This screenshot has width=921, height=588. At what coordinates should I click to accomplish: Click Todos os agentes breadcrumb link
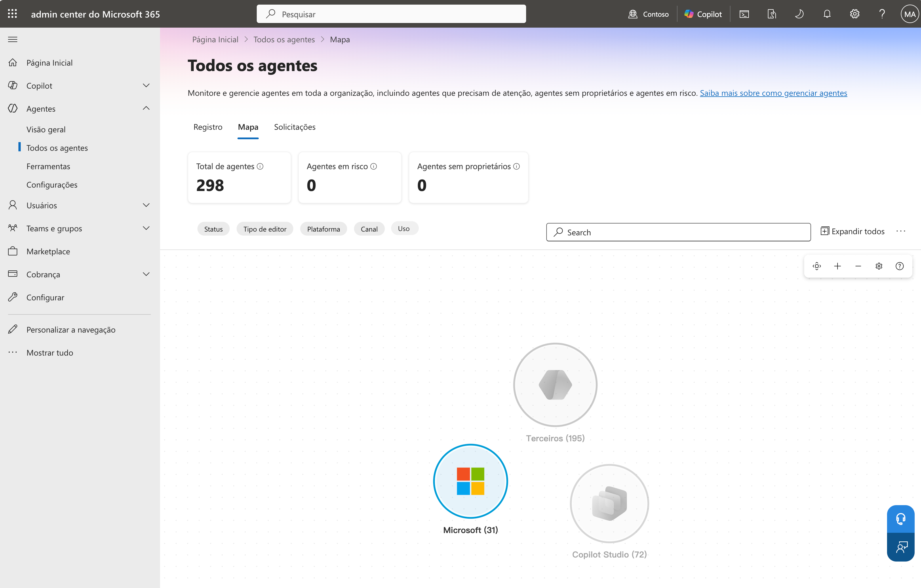click(284, 39)
